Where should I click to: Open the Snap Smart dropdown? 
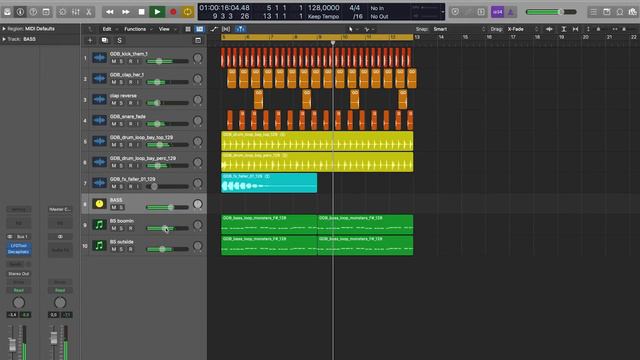click(x=459, y=29)
